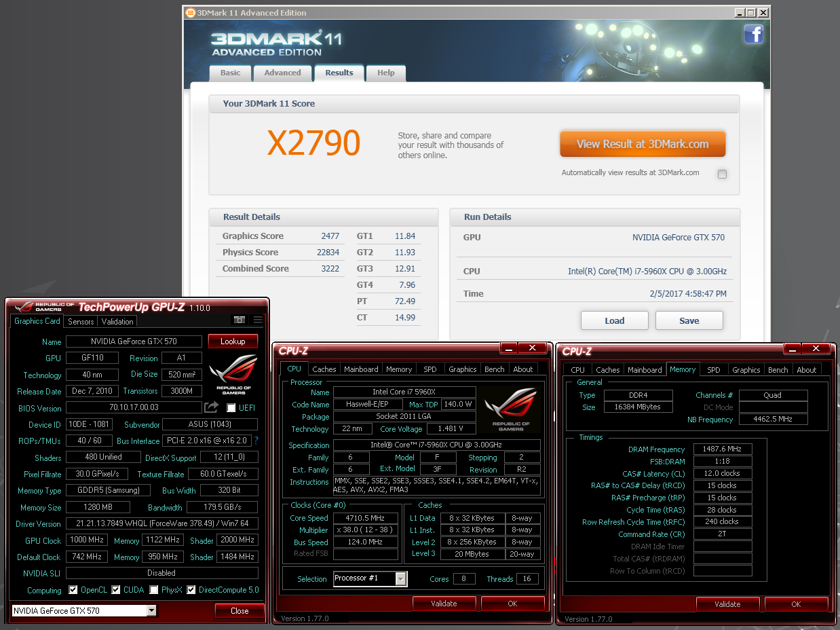Open About tab in left CPU-Z window
Viewport: 840px width, 630px height.
pyautogui.click(x=523, y=369)
